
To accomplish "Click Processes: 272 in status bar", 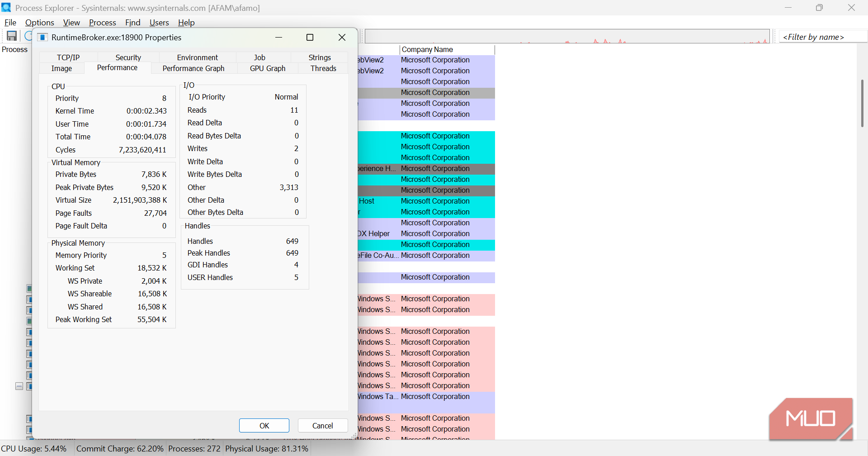I will tap(194, 449).
